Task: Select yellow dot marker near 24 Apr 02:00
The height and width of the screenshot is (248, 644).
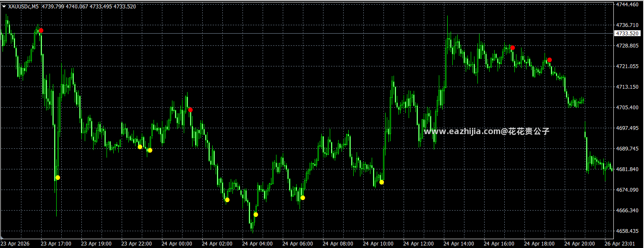Action: (x=227, y=200)
